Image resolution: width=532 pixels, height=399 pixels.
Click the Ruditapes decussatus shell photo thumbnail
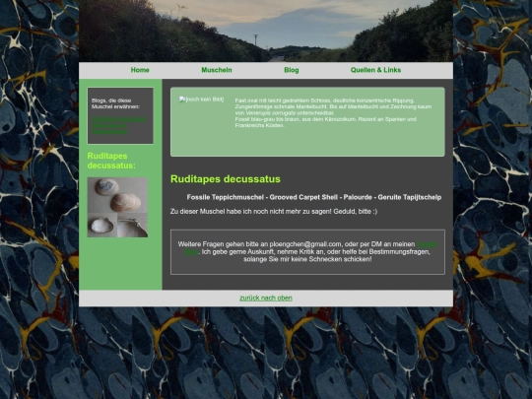coord(117,207)
